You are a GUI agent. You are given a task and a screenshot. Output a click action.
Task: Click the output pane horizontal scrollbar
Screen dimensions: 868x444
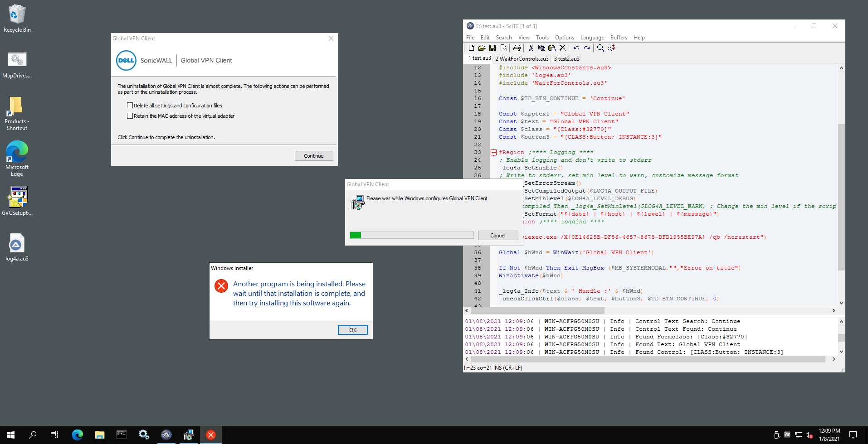[648, 359]
